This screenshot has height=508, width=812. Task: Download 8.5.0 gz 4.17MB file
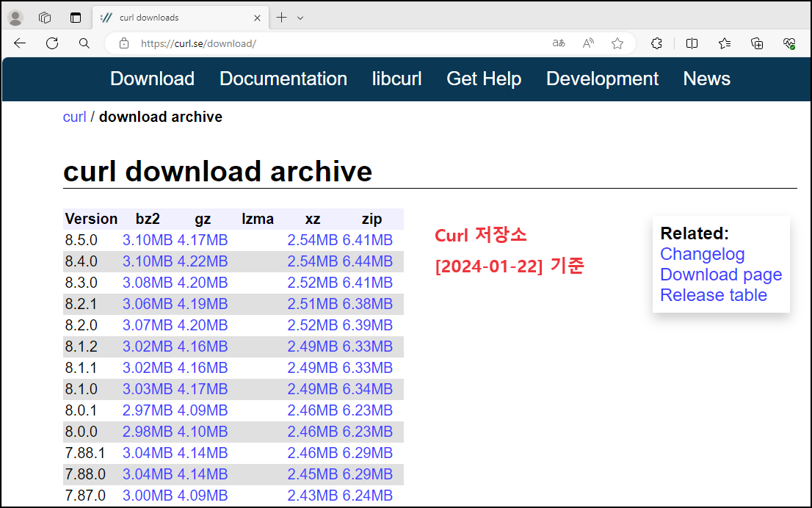(203, 240)
